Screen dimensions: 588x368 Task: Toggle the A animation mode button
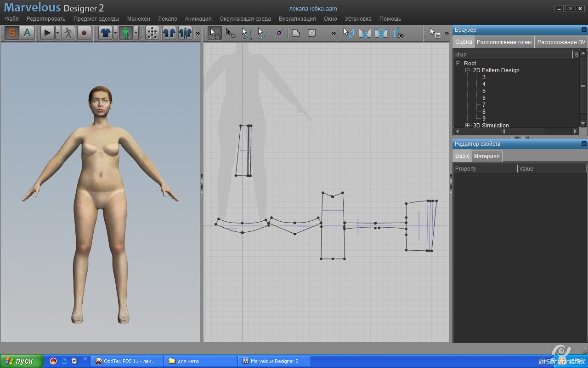click(27, 33)
